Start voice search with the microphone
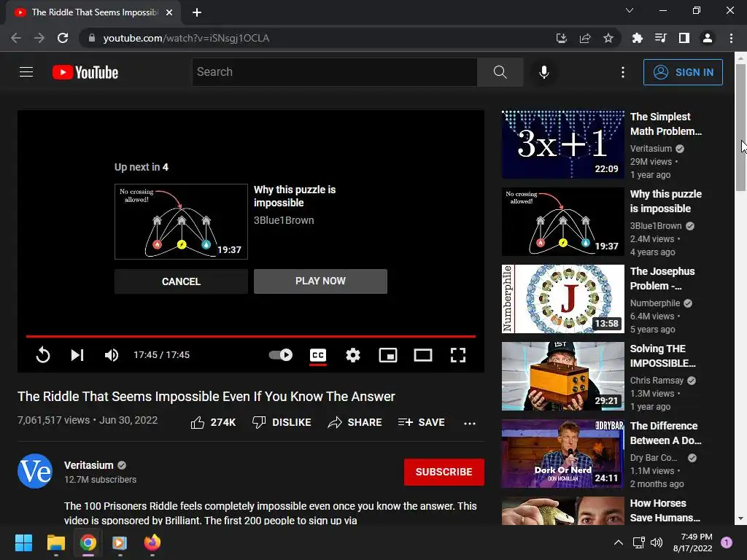This screenshot has width=747, height=560. click(543, 72)
